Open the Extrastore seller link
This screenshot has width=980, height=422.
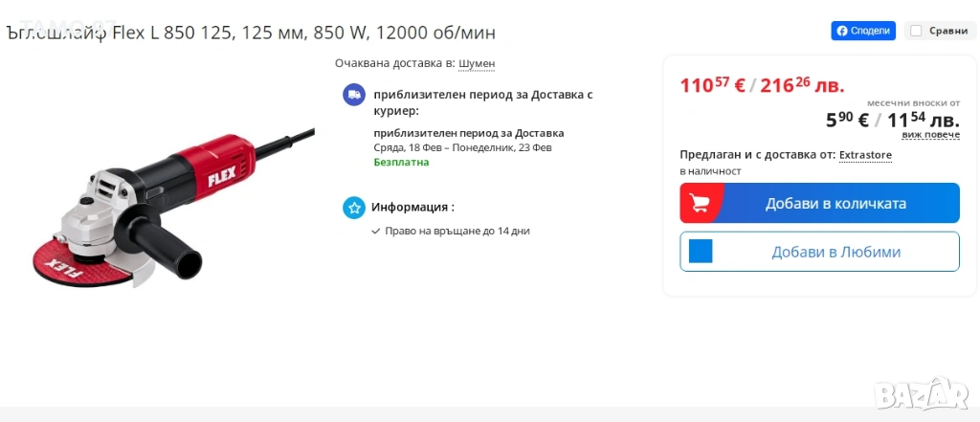[x=865, y=155]
